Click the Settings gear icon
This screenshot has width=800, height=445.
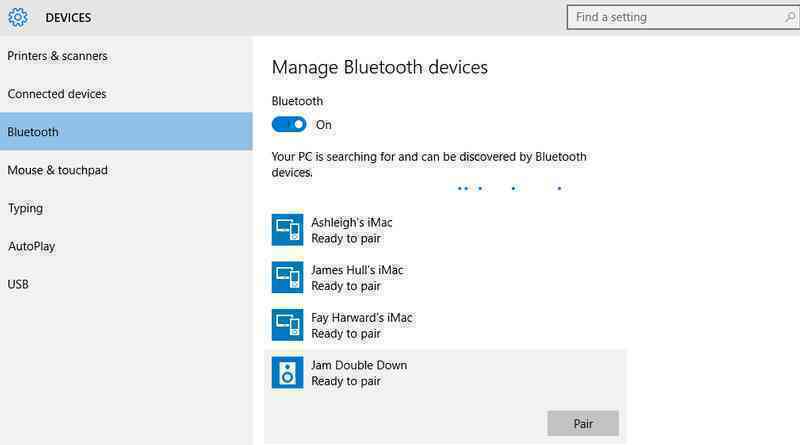(18, 17)
